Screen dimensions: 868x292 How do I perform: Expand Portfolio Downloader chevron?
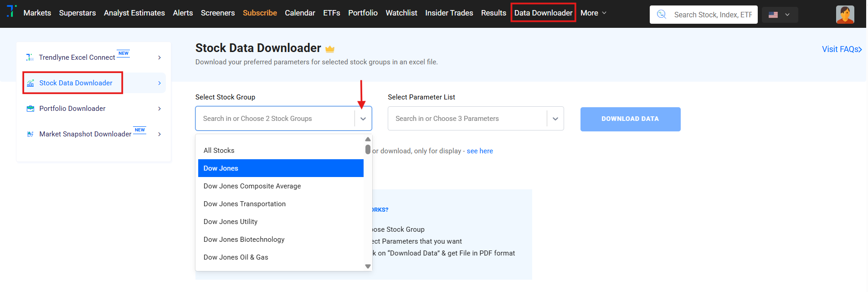point(159,109)
